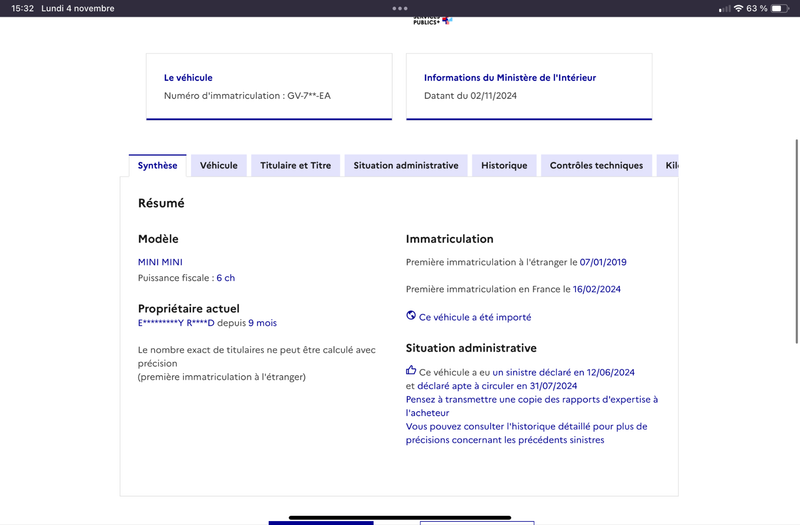Screen dimensions: 800x525
Task: Click the thumbs-up icon under Situation administrative
Action: (411, 370)
